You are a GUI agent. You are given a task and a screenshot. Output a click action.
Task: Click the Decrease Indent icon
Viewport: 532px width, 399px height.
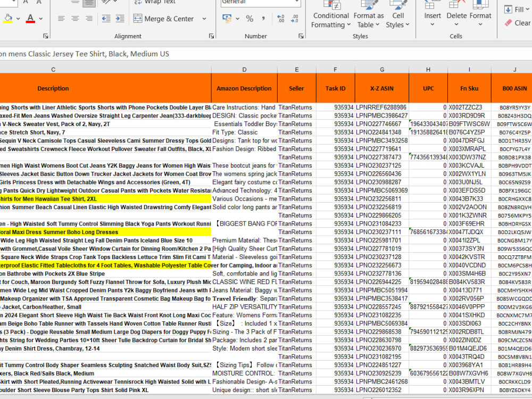coord(106,19)
